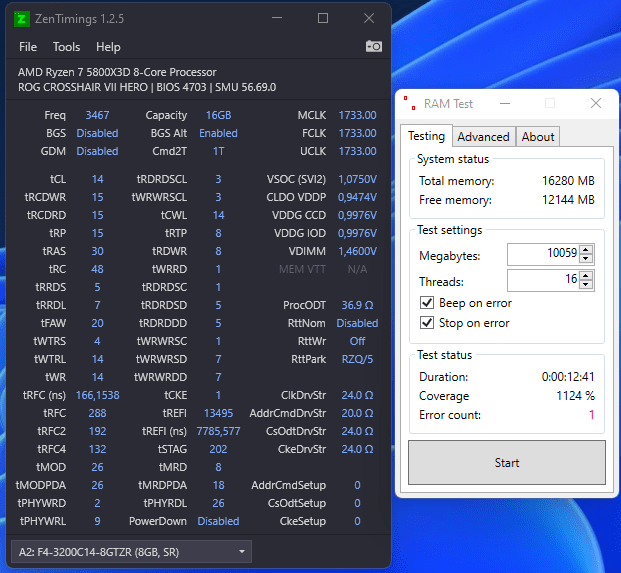Minimize the ZenTimings window
This screenshot has width=621, height=573.
click(x=277, y=18)
